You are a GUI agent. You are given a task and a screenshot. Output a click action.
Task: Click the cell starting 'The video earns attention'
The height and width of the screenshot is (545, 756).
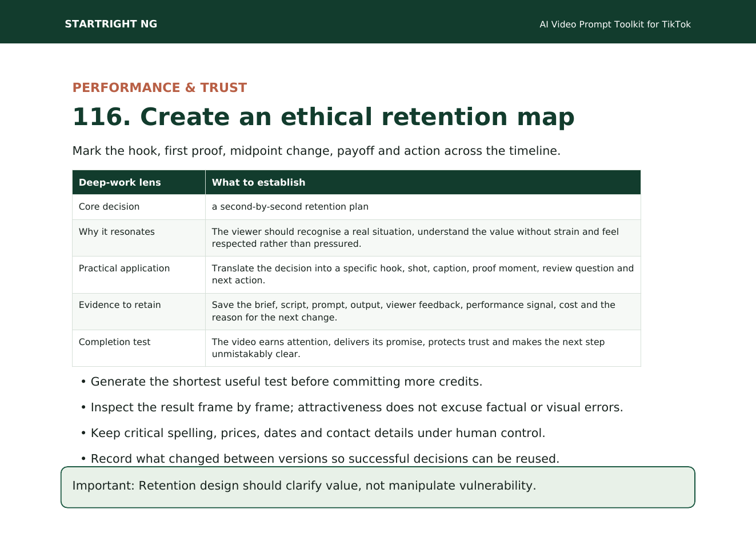(x=423, y=348)
